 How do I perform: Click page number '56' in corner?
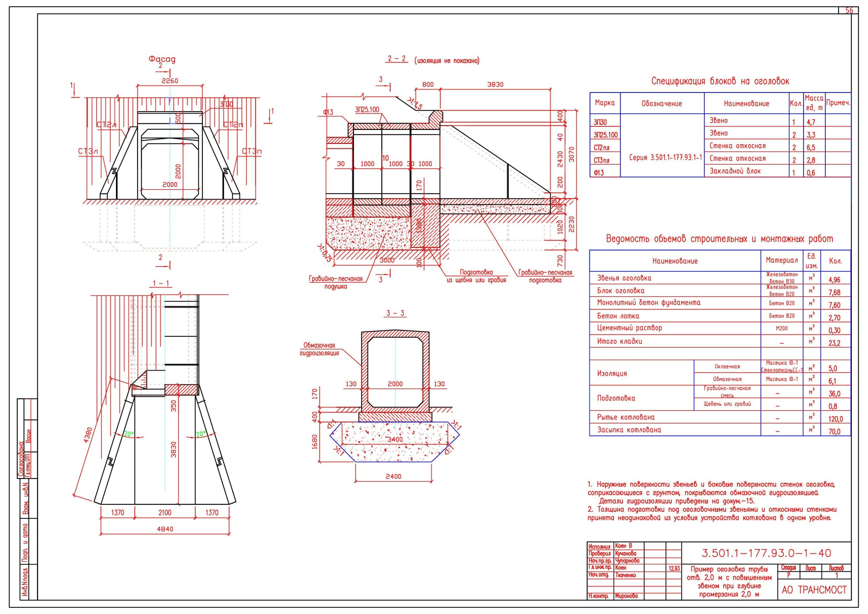pos(849,11)
